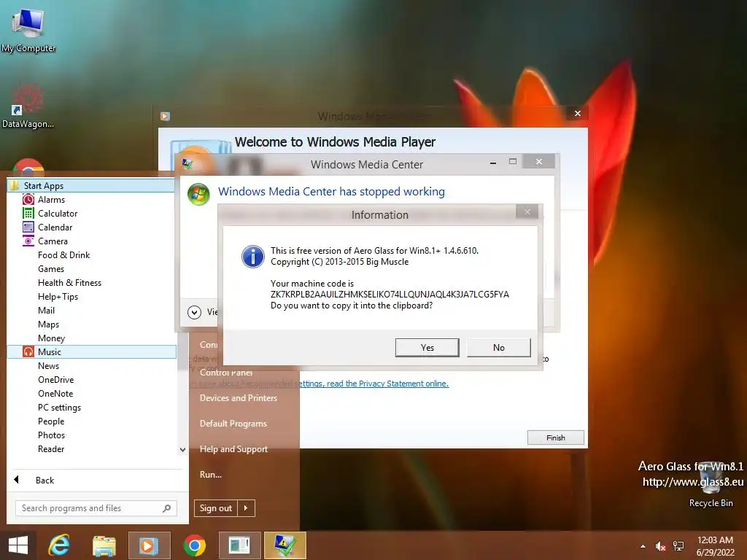Open the Reader app entry
747x560 pixels.
coord(51,448)
